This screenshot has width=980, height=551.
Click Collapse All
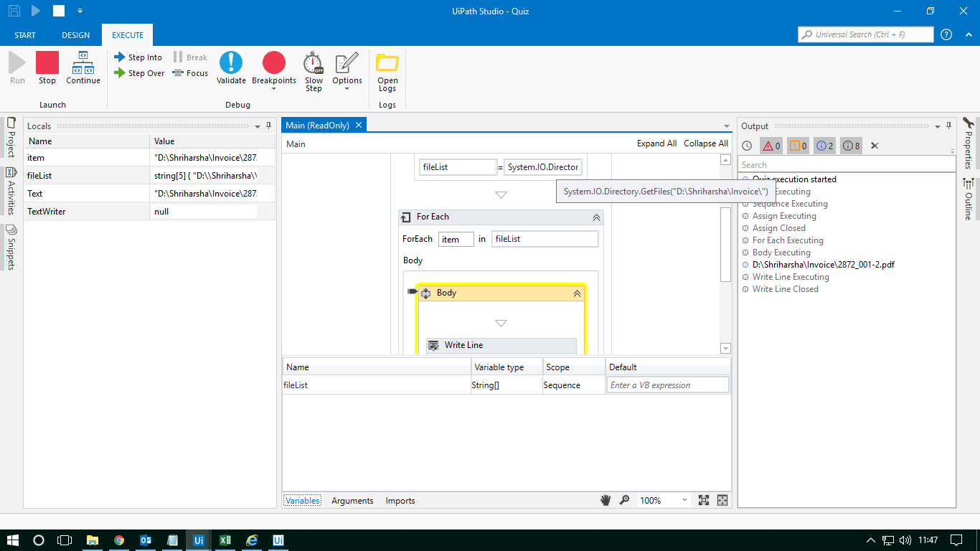(x=706, y=143)
